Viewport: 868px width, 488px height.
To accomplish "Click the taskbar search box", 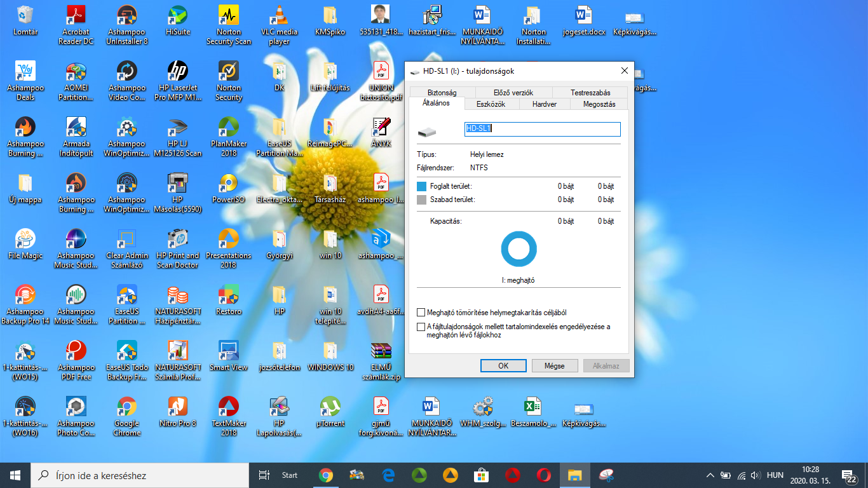I will tap(140, 475).
